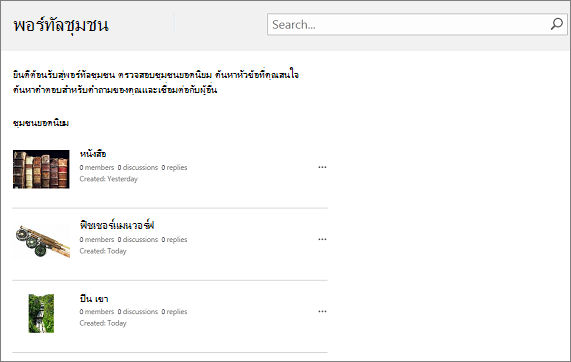Click "0 members" in the ฟิชเชอร์แมนวอร์ฟ row
Image resolution: width=571 pixels, height=362 pixels.
tap(97, 240)
